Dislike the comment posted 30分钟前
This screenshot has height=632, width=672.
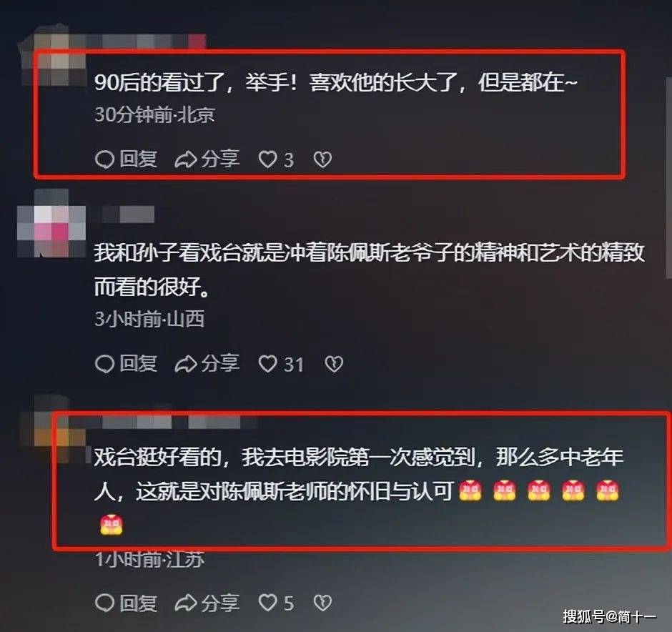[322, 160]
